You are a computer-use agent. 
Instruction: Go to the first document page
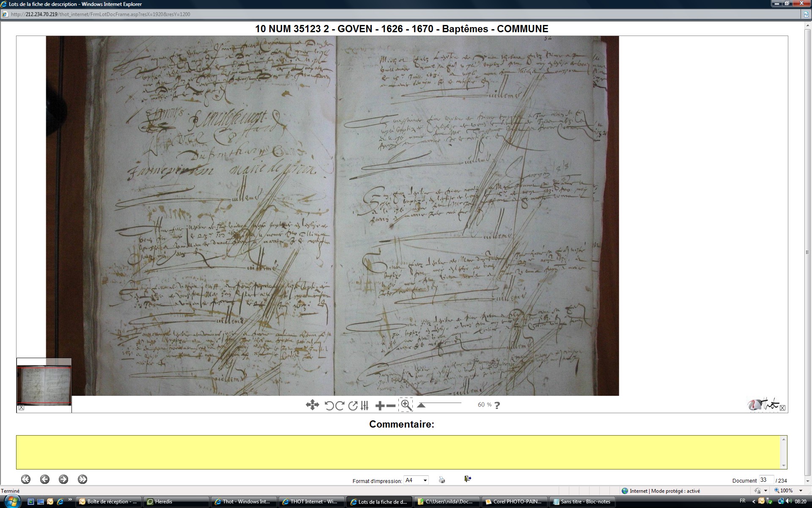[x=26, y=479]
